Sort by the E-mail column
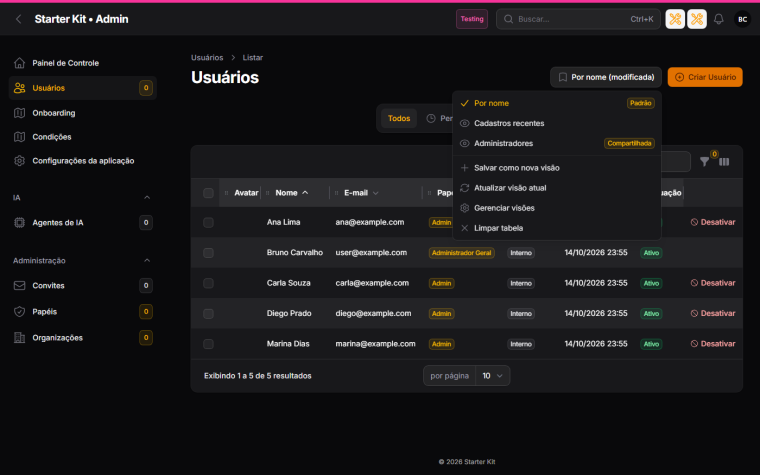The width and height of the screenshot is (760, 475). click(x=361, y=193)
